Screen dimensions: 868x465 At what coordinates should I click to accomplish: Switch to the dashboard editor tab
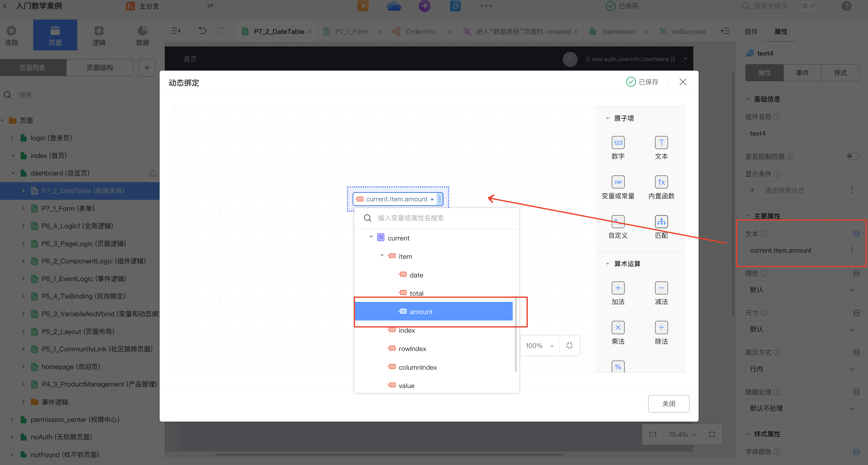tap(618, 31)
